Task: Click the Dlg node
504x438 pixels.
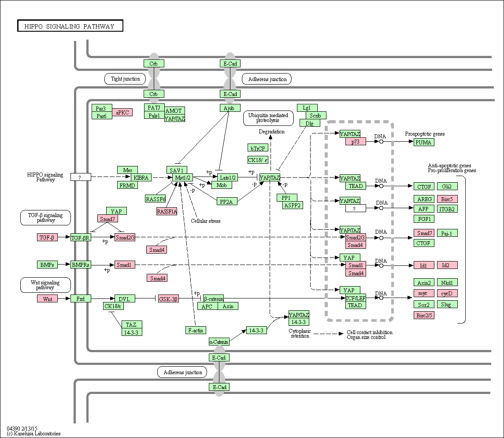Action: [310, 123]
